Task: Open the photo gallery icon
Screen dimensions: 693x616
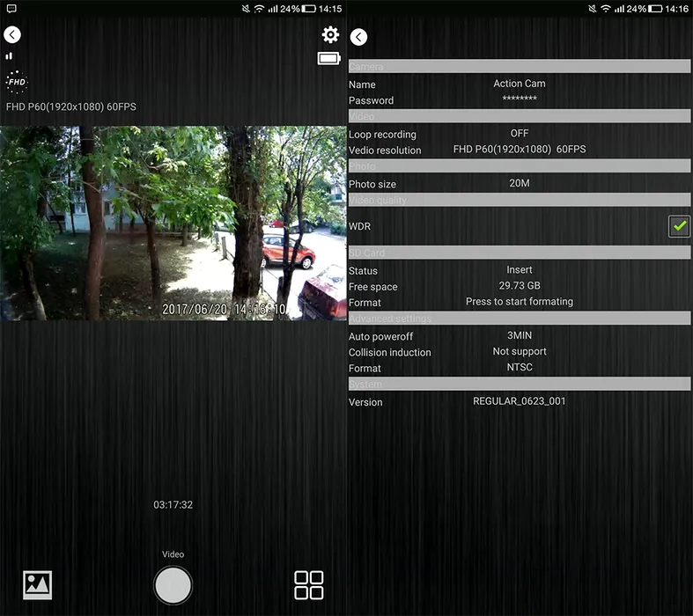Action: click(x=38, y=585)
